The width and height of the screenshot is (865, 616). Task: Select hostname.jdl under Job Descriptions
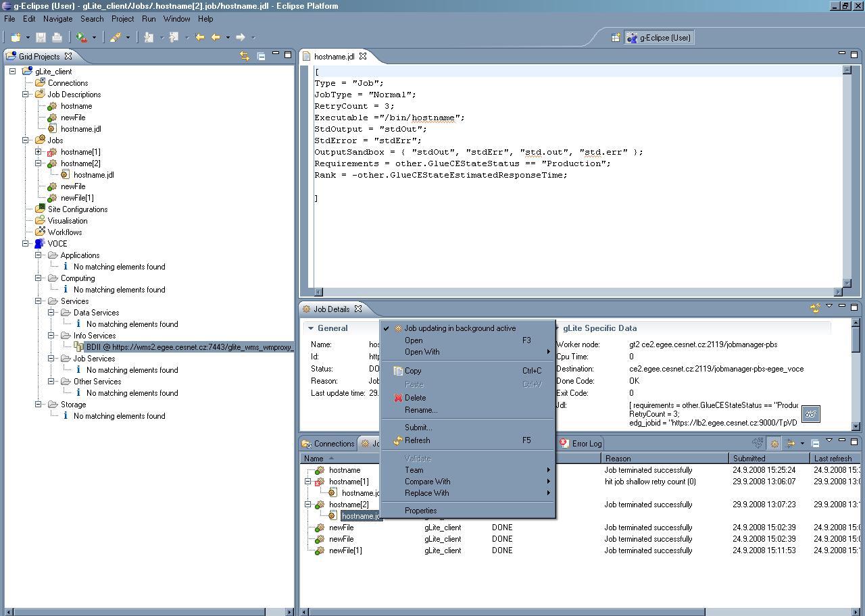coord(80,129)
